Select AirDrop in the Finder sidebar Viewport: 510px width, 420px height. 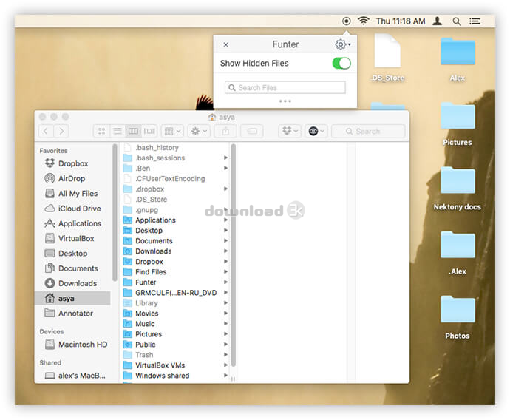pyautogui.click(x=71, y=179)
